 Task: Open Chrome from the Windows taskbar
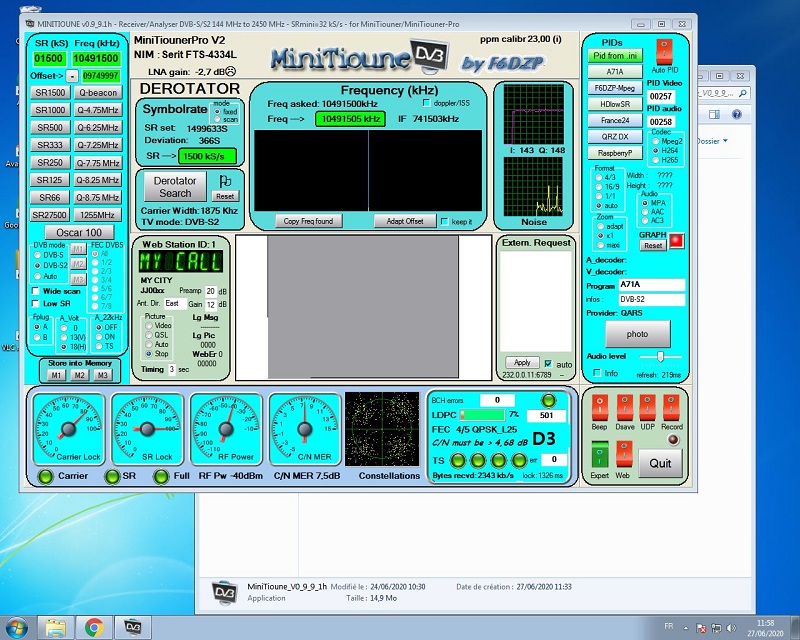(93, 627)
